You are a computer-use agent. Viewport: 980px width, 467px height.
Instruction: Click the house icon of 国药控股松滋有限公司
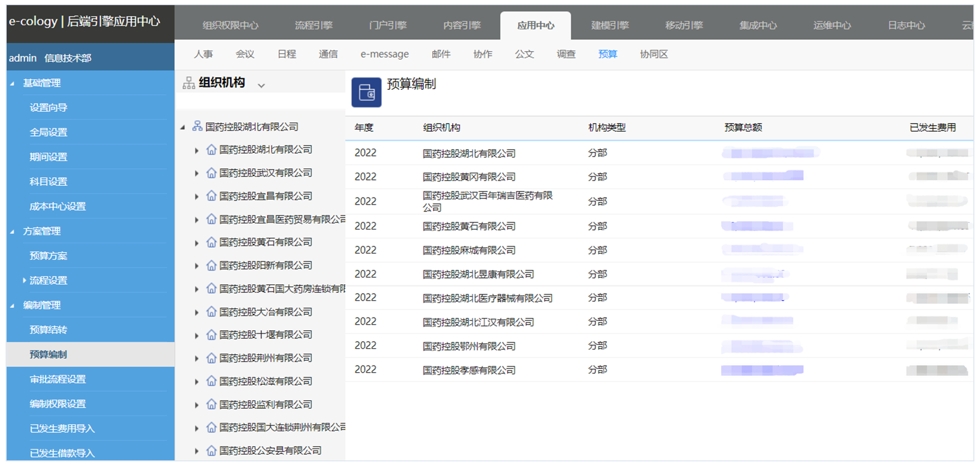click(x=211, y=381)
